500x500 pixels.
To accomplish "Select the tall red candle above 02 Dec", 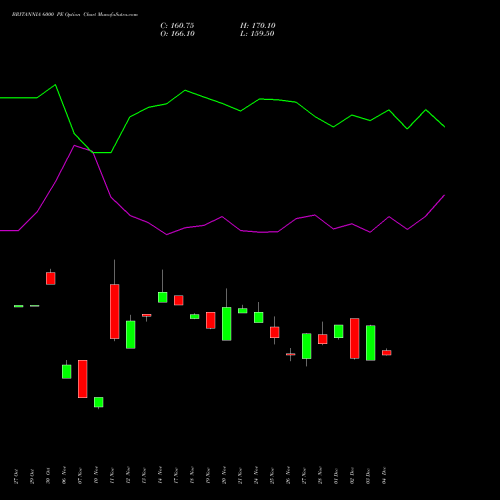I will coord(355,338).
